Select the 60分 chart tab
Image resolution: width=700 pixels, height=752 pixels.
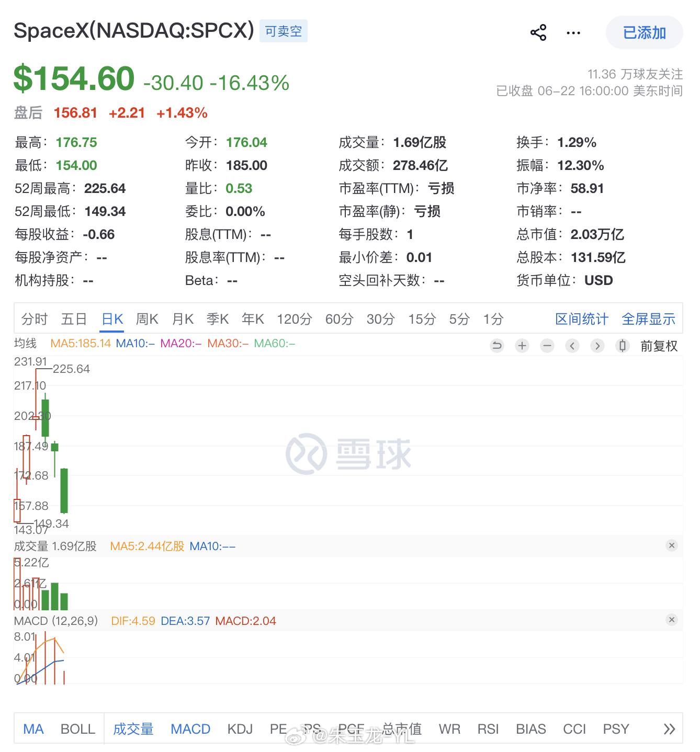(340, 319)
